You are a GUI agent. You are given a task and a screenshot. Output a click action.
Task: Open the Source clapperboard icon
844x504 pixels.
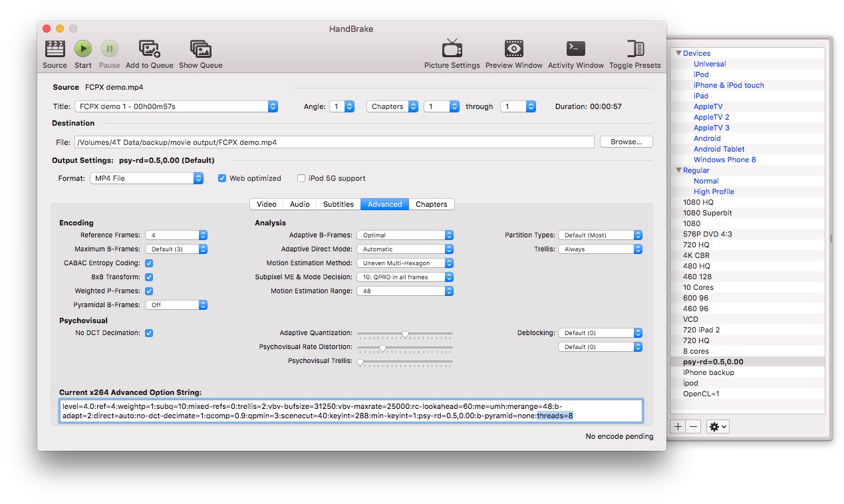click(55, 49)
